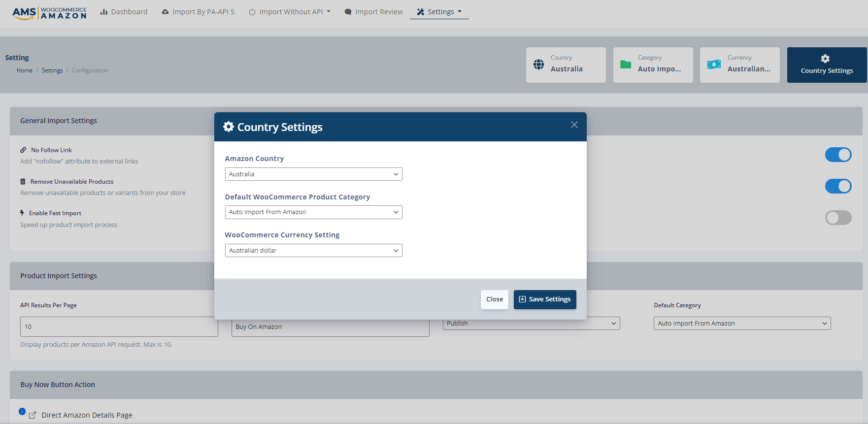
Task: Go to the Dashboard page
Action: pyautogui.click(x=124, y=12)
